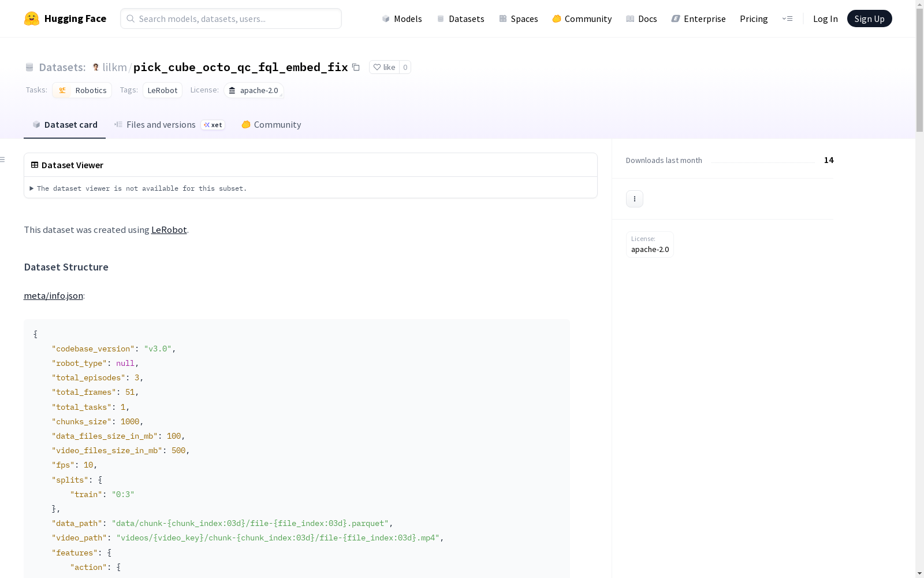Click the apache-2.0 license tag
Viewport: 924px width, 578px height.
pos(254,90)
